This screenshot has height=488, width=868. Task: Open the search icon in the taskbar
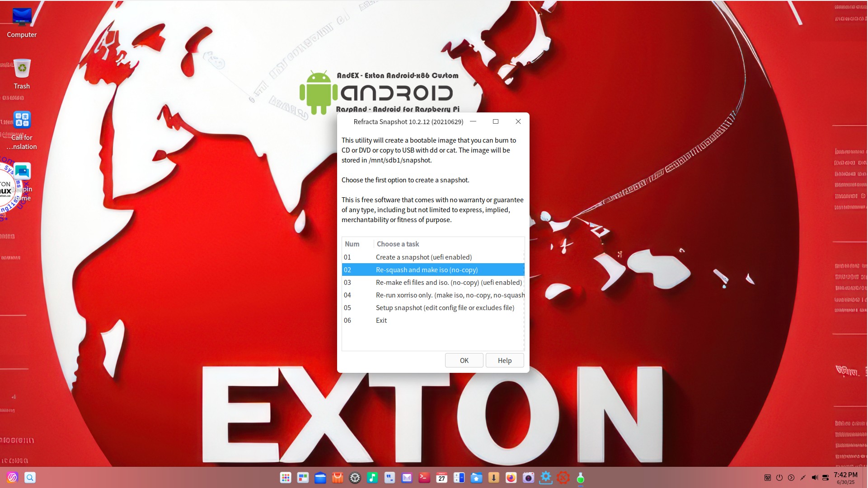pos(30,478)
